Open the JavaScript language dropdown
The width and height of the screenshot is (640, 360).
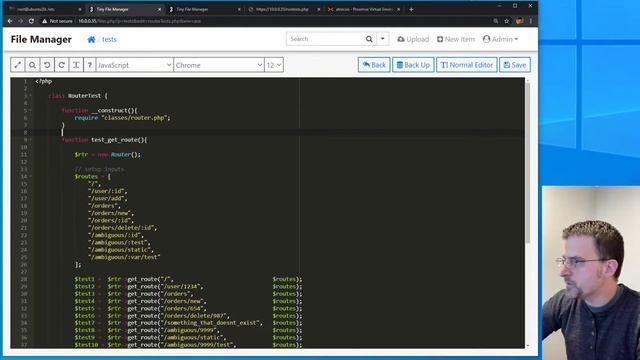coord(134,65)
